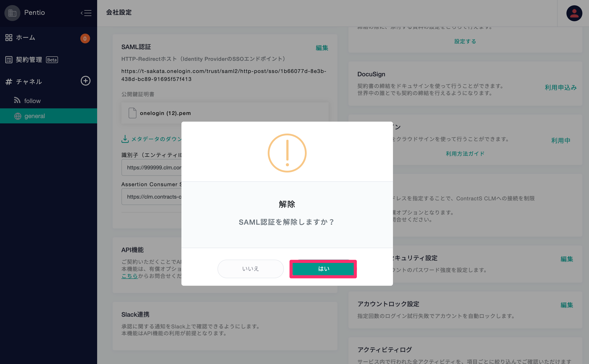Screen dimensions: 589x364
Task: Confirm removal with the はい button
Action: click(323, 269)
